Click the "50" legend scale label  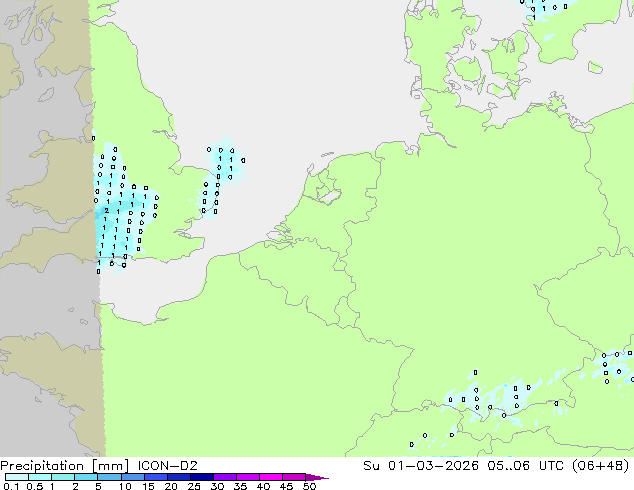[309, 486]
